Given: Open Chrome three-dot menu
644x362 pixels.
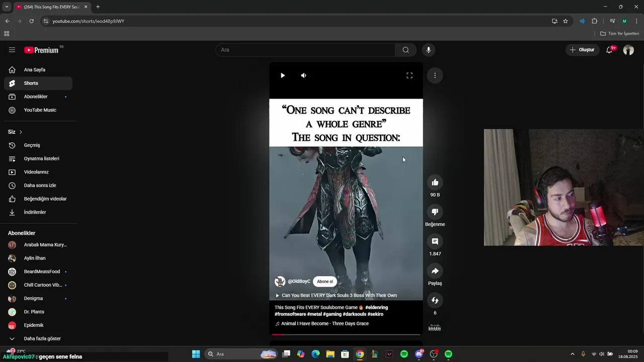Looking at the screenshot, I should (636, 21).
